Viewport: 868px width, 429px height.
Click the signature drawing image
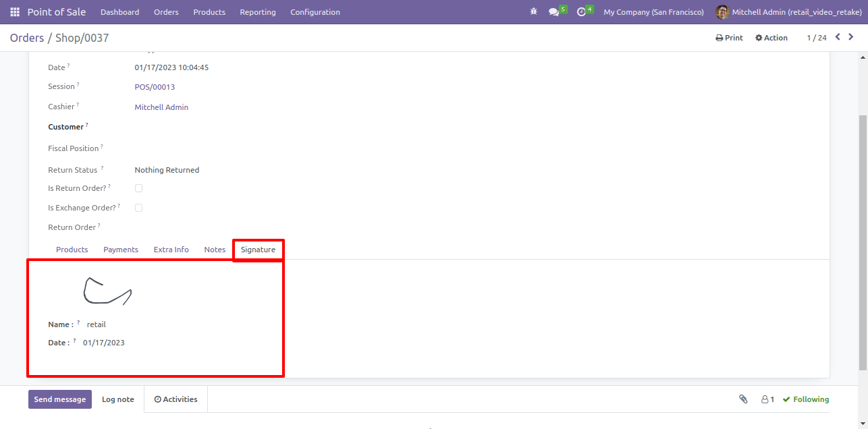pos(107,290)
